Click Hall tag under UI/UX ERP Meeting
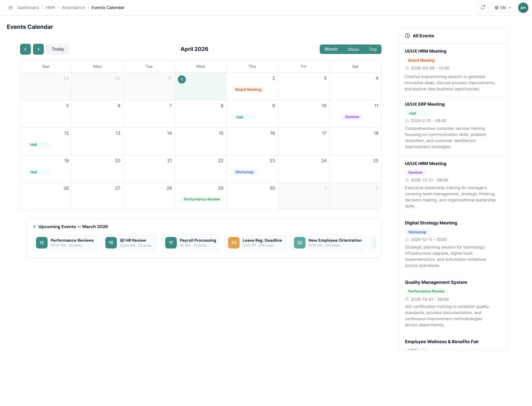 [x=417, y=113]
